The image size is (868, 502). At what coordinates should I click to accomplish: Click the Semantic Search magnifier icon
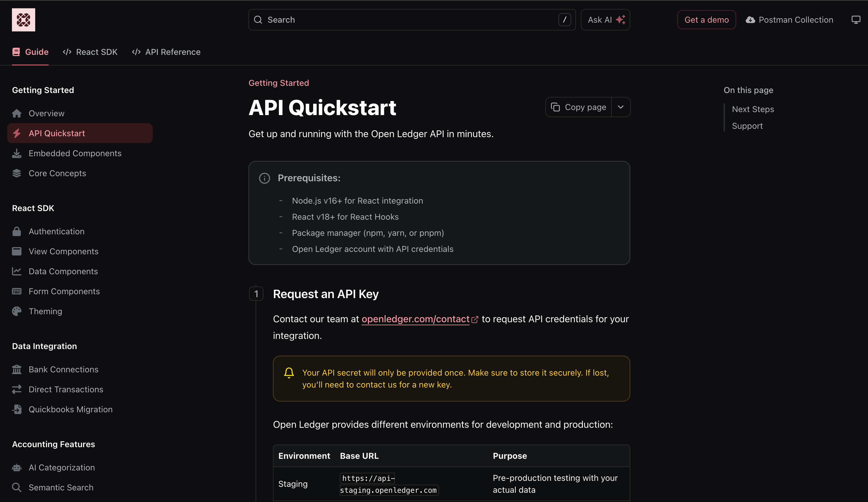tap(16, 487)
